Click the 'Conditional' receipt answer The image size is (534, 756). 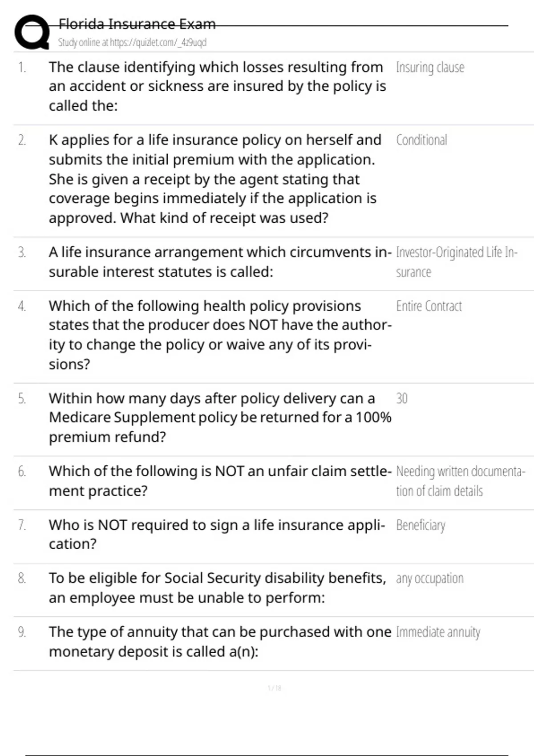421,140
